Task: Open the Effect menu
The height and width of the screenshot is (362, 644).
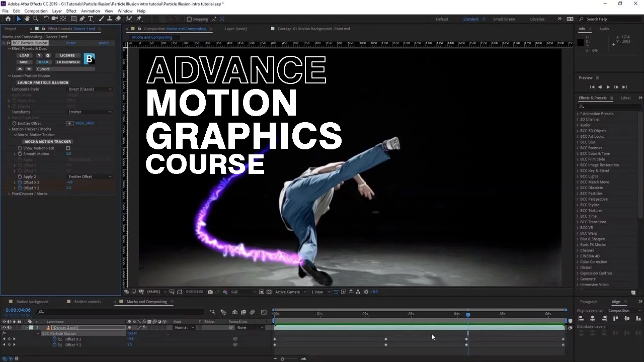Action: tap(71, 11)
